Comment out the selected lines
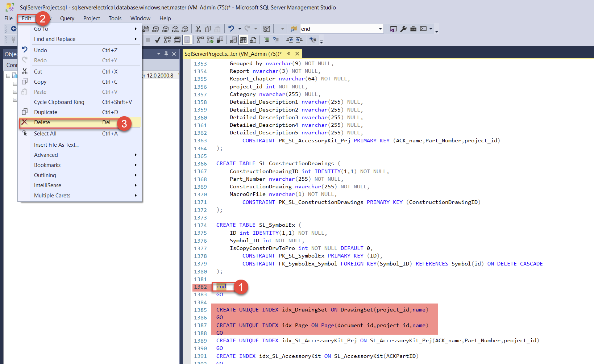 (266, 40)
